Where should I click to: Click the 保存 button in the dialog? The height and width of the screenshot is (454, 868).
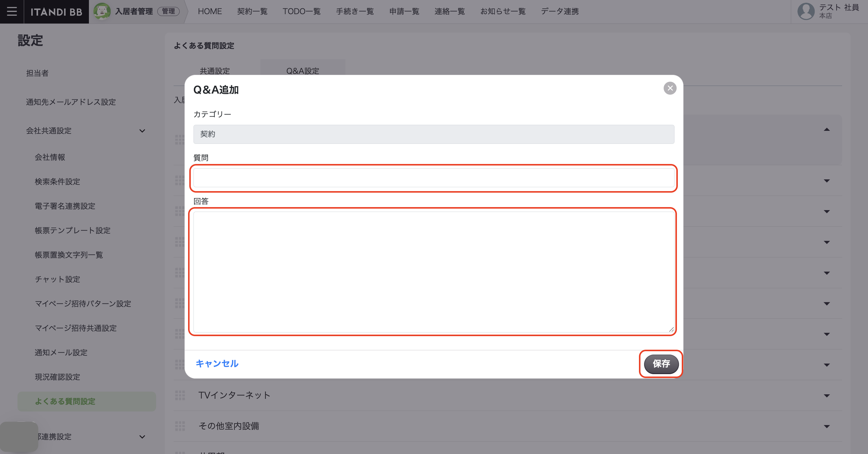(x=661, y=364)
